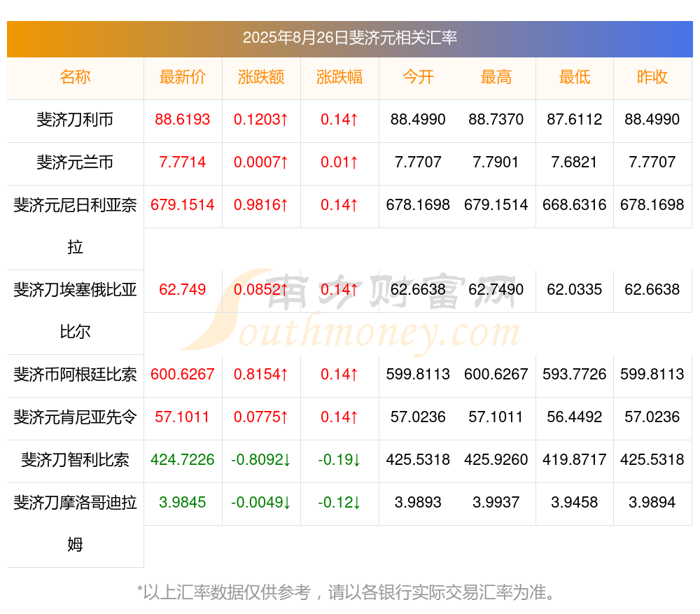Click the 斐济刀埃塞俄比亚比尔 row name
The width and height of the screenshot is (700, 614).
coord(75,311)
